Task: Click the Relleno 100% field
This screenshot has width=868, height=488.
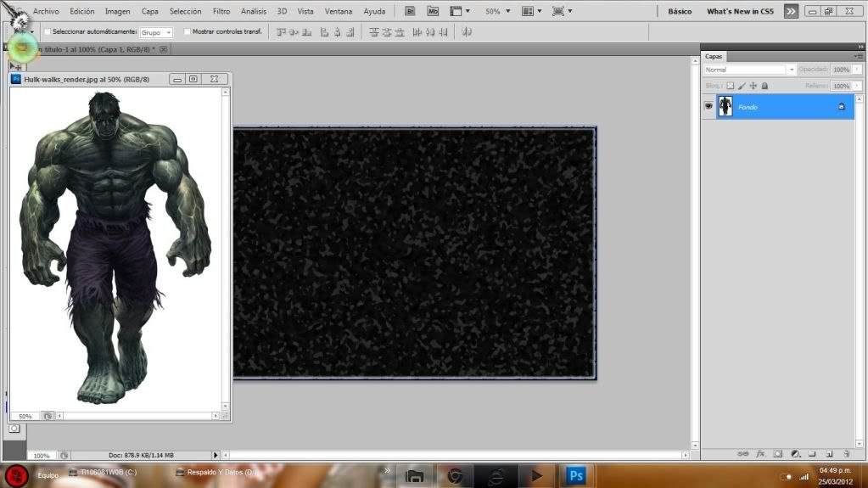Action: point(842,86)
